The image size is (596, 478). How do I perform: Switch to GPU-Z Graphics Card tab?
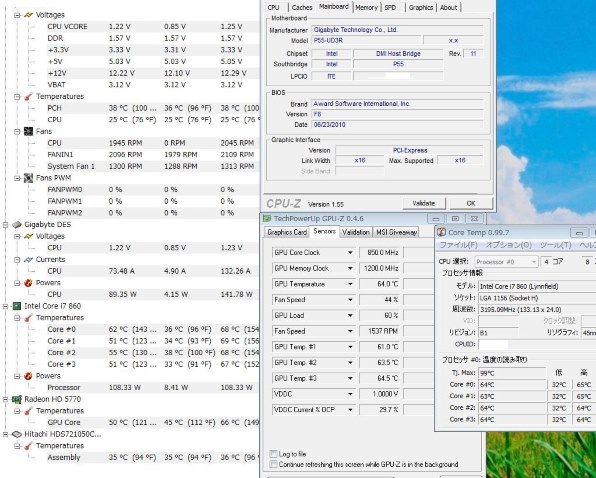[x=287, y=232]
